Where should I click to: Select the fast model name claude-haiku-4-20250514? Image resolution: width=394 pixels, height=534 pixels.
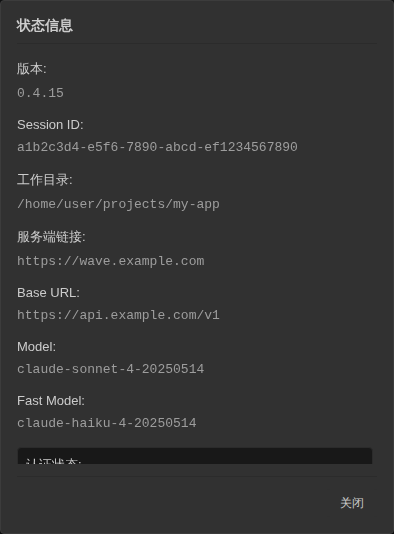pos(107,423)
